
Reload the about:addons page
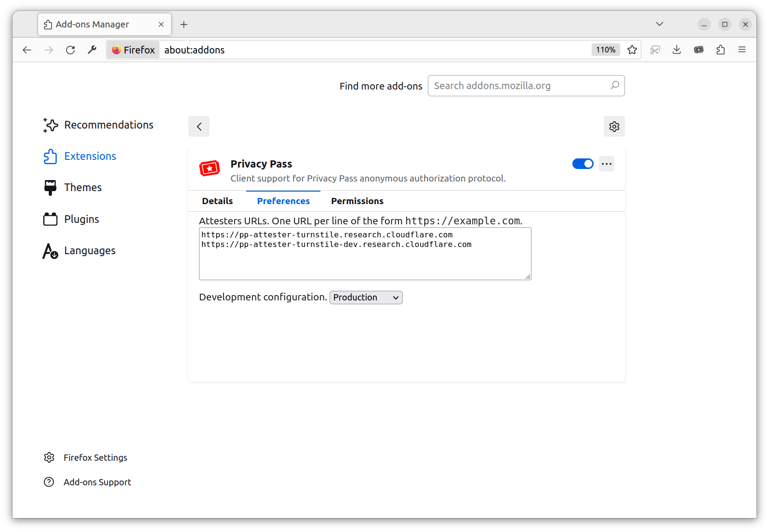tap(70, 50)
